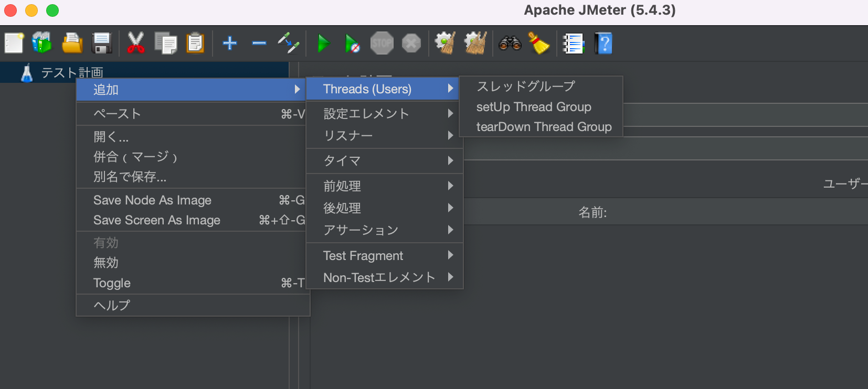Expand the Test Fragment submenu
This screenshot has height=389, width=868.
click(x=385, y=256)
